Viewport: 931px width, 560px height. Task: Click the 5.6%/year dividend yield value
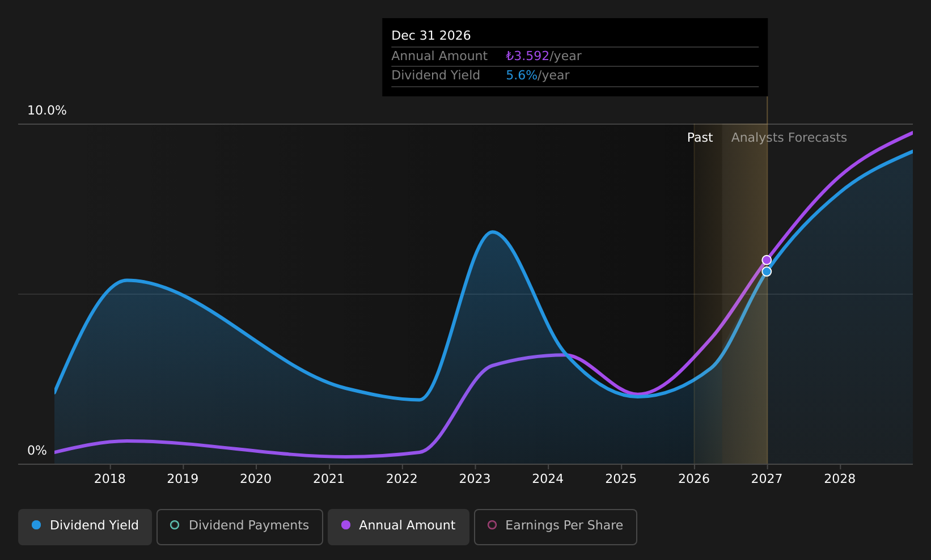tap(538, 75)
